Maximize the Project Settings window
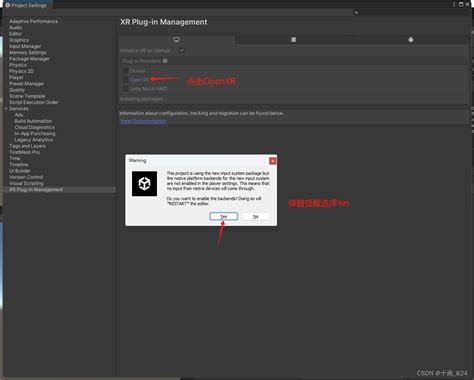Viewport: 474px width, 380px height. point(461,4)
